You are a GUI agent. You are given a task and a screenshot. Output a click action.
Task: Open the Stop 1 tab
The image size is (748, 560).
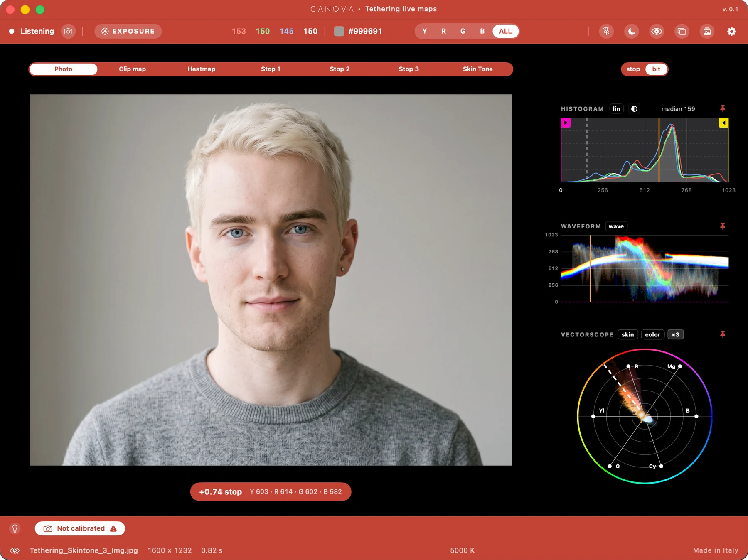point(271,69)
